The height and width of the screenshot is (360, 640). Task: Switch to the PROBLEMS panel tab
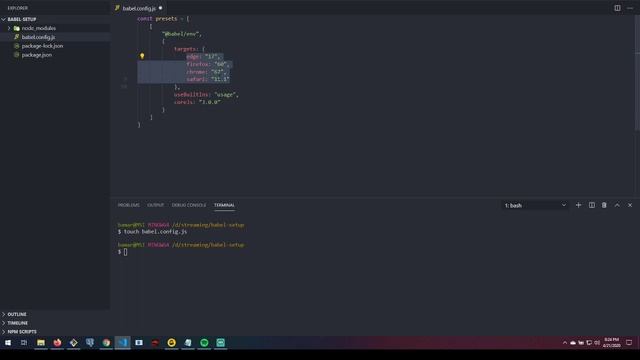coord(129,205)
